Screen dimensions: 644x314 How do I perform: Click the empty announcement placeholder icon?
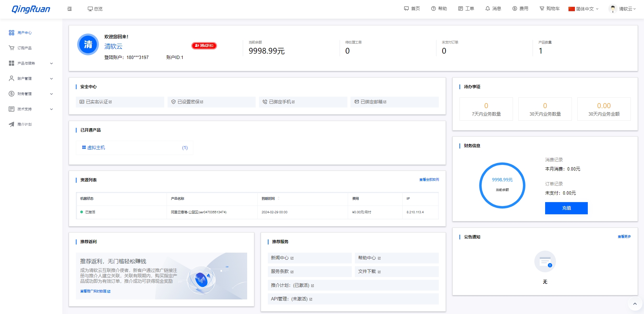[x=545, y=261]
